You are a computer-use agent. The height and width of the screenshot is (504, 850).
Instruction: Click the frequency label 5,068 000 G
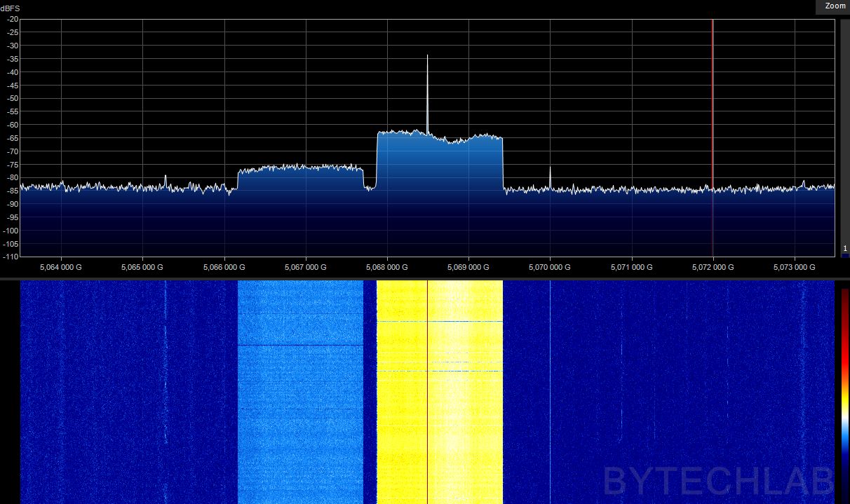[387, 267]
